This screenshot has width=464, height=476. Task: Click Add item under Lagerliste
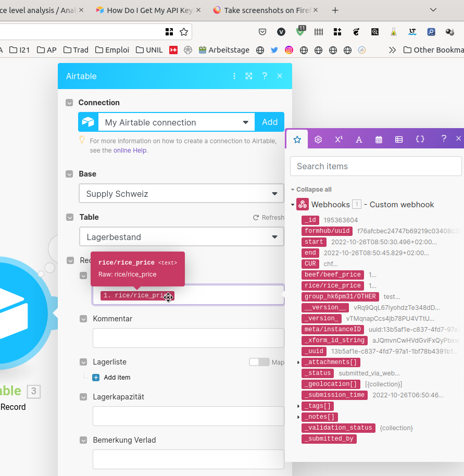117,378
